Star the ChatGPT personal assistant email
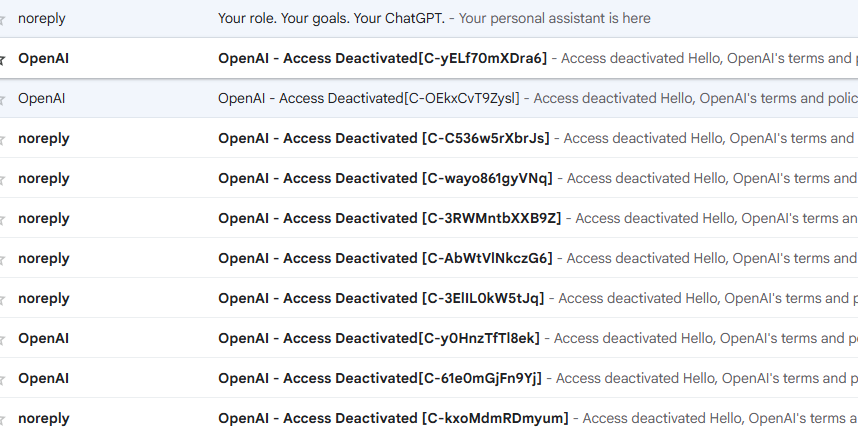858x432 pixels. (2, 21)
